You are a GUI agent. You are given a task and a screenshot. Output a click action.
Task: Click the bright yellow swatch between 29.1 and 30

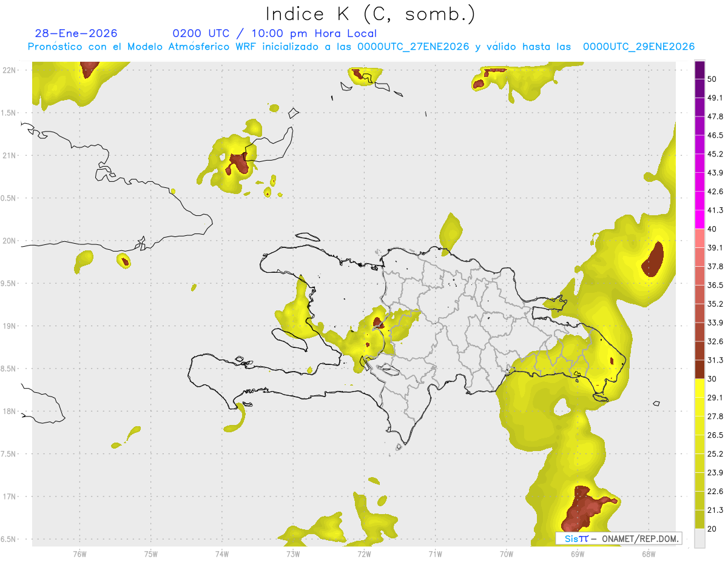tap(700, 389)
